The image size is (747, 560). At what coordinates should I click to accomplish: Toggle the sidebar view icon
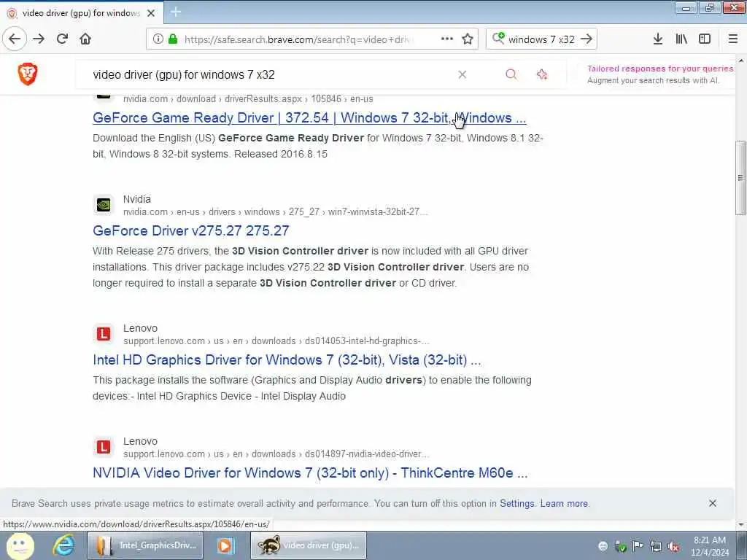[x=705, y=39]
